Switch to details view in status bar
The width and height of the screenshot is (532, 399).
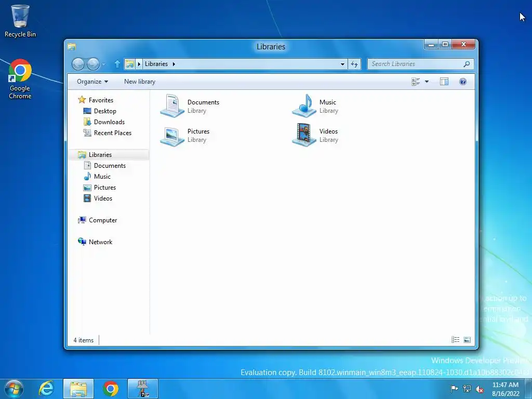[455, 340]
